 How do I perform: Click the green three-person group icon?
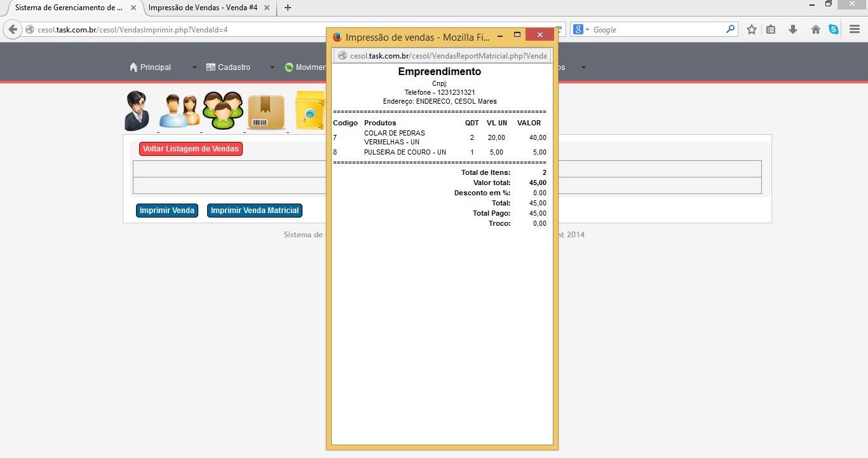[222, 111]
